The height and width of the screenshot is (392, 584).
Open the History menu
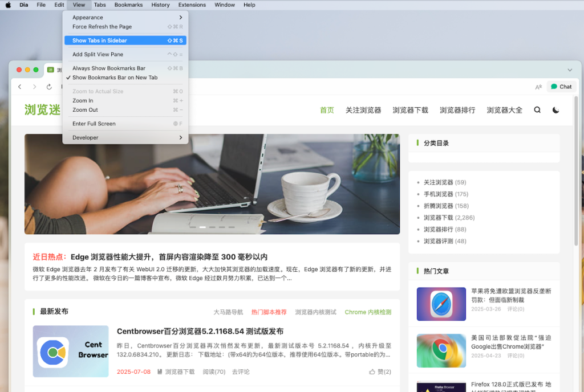160,5
